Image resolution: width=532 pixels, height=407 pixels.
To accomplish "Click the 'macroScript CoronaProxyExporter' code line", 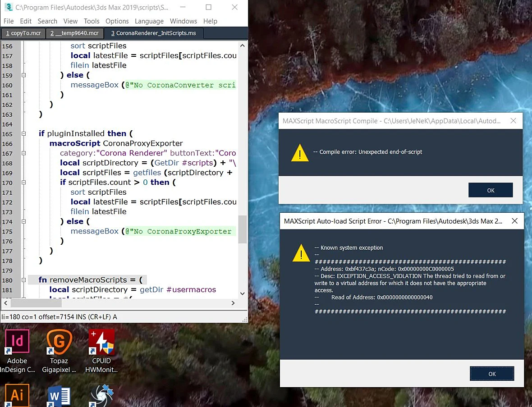I will pos(116,143).
